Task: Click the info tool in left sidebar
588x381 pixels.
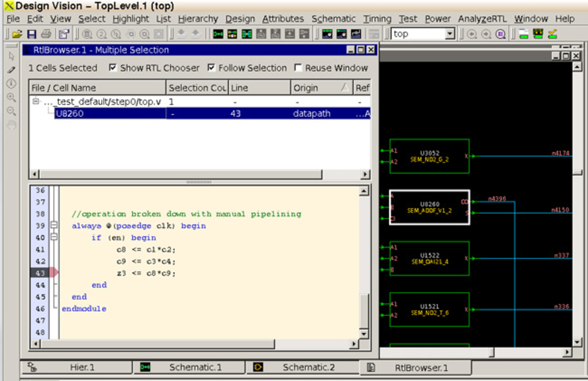Action: (11, 84)
